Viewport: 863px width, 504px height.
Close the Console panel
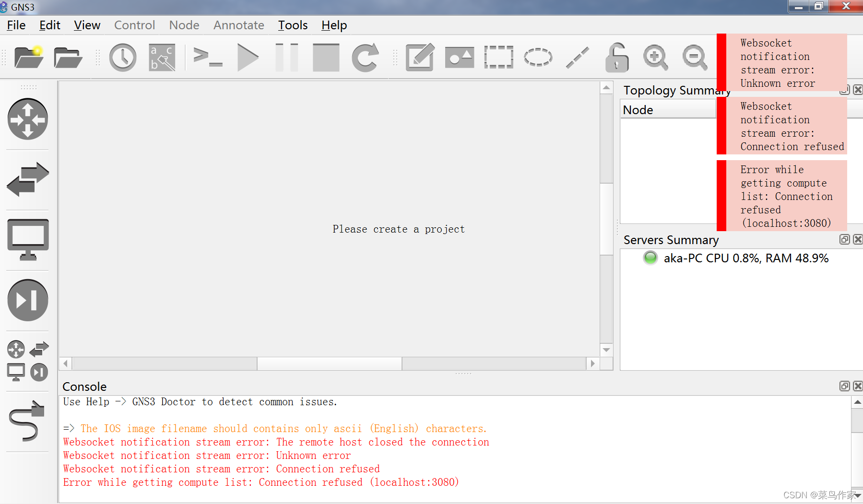coord(858,386)
